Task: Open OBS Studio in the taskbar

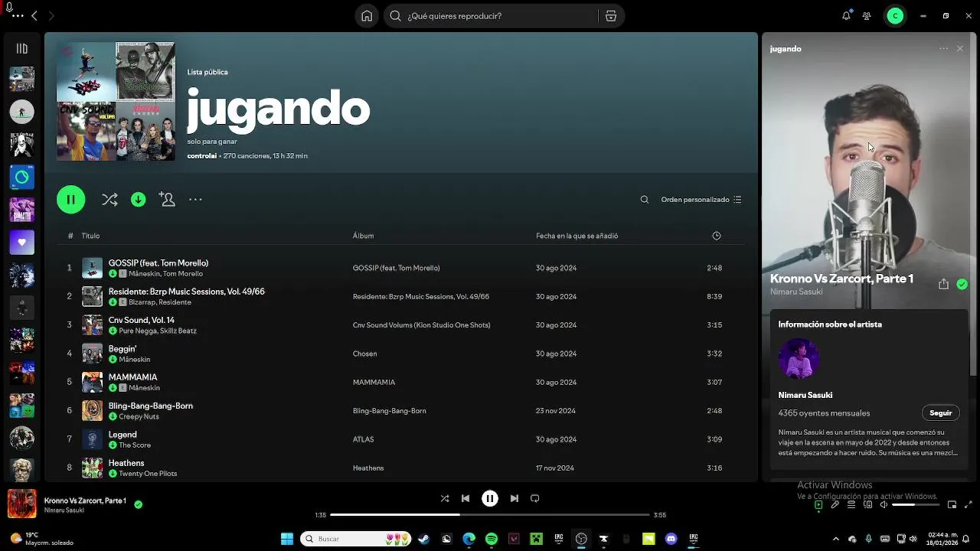Action: click(x=581, y=539)
